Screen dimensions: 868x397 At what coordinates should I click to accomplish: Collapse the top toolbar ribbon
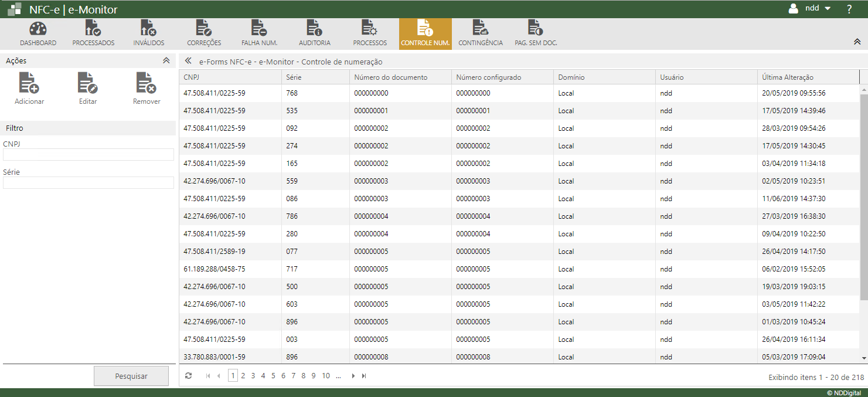pos(857,42)
